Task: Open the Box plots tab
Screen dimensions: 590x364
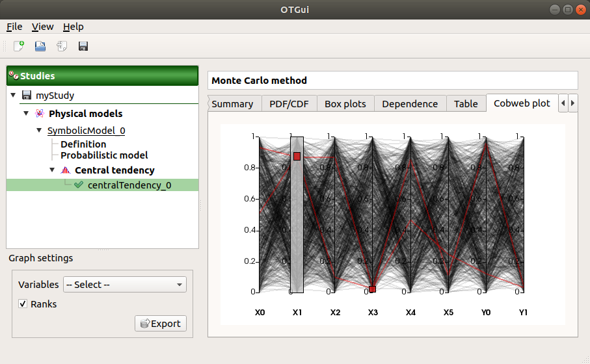Action: tap(345, 103)
